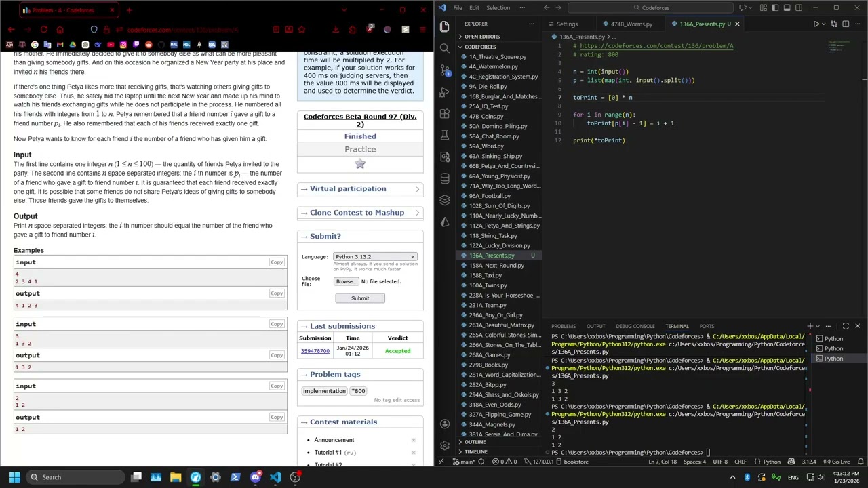Click the Browse file button
The height and width of the screenshot is (488, 868).
pos(344,281)
